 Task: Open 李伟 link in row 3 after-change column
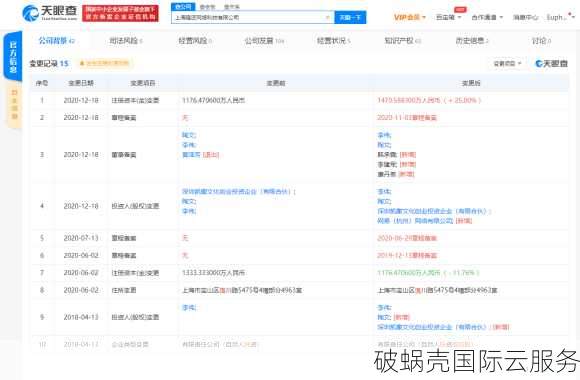tap(384, 135)
